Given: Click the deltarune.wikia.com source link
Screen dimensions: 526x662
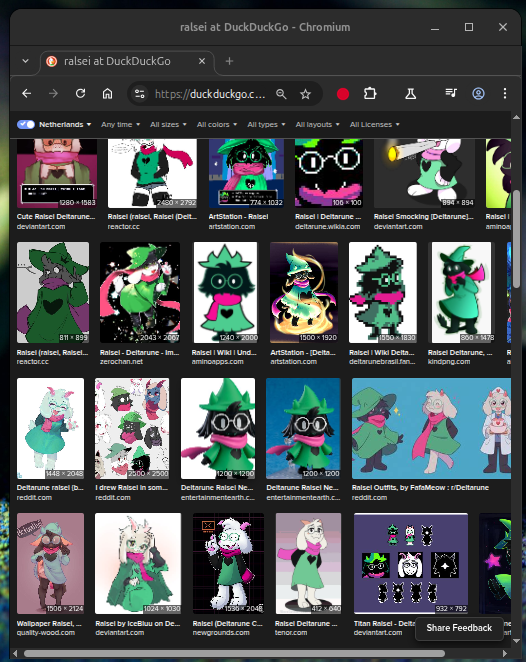Looking at the screenshot, I should tap(328, 227).
